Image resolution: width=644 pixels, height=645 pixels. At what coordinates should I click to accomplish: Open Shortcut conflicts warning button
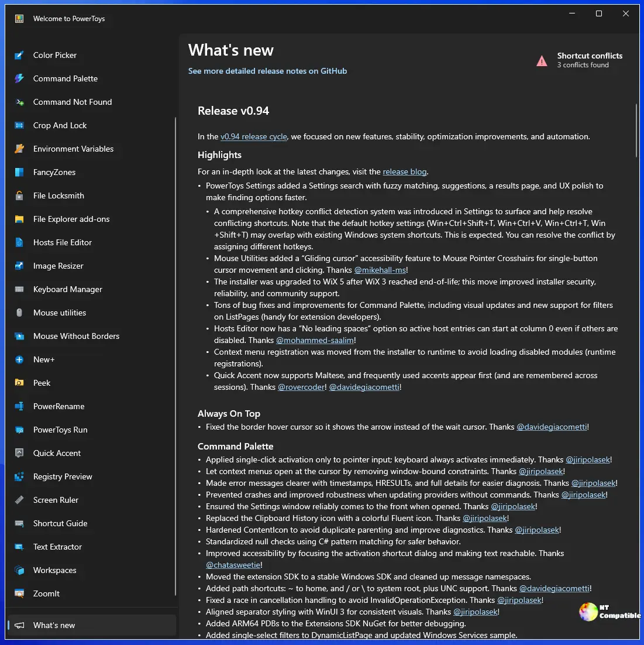tap(580, 60)
